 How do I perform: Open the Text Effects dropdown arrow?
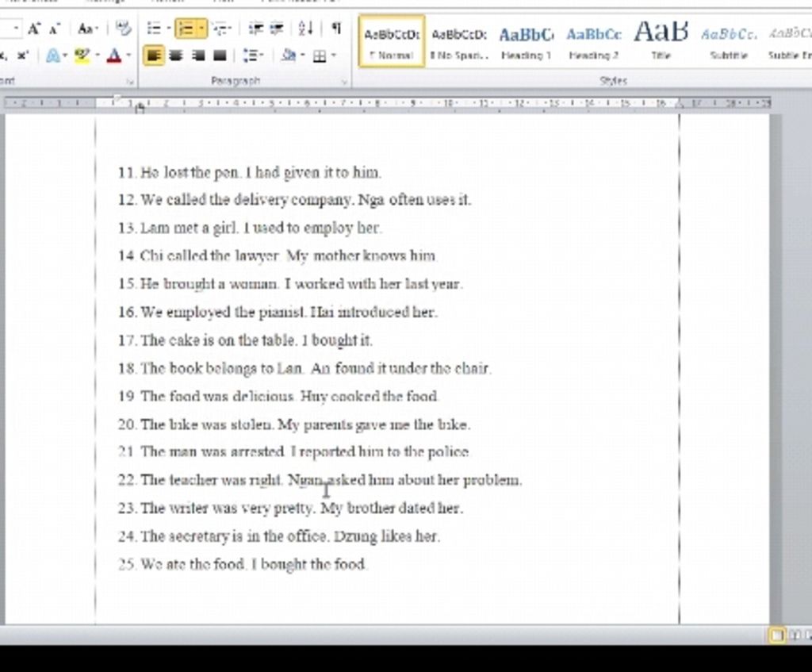click(x=65, y=55)
